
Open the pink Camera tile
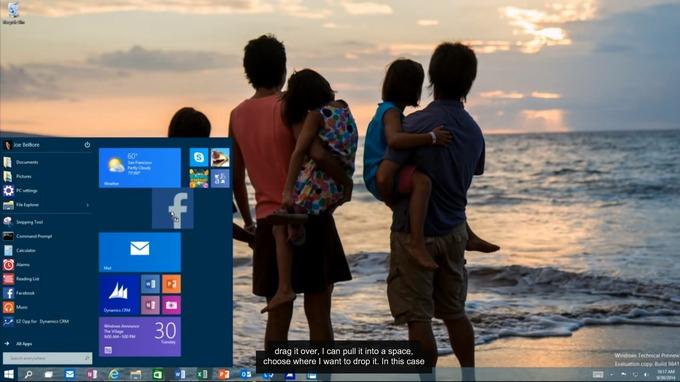pos(171,305)
